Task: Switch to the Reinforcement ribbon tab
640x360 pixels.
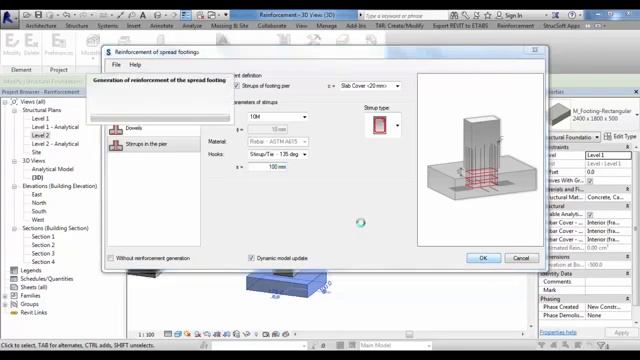Action: click(x=516, y=26)
